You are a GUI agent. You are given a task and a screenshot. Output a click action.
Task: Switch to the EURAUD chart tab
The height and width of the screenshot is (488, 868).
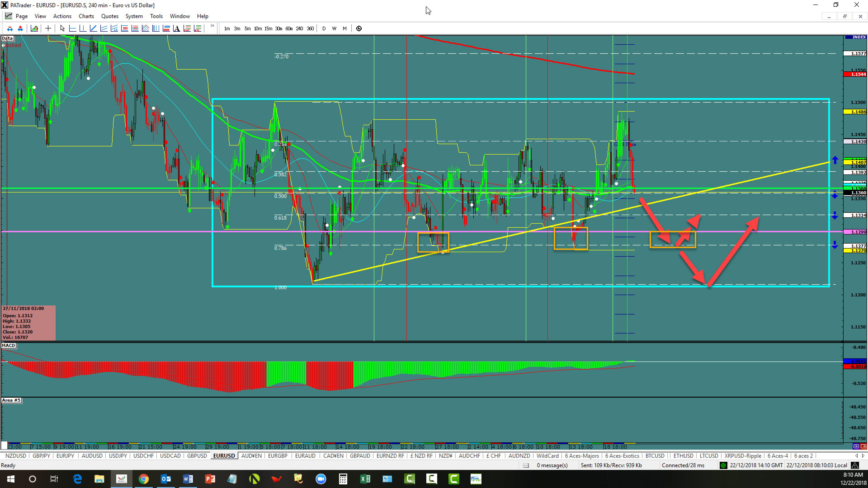point(305,456)
